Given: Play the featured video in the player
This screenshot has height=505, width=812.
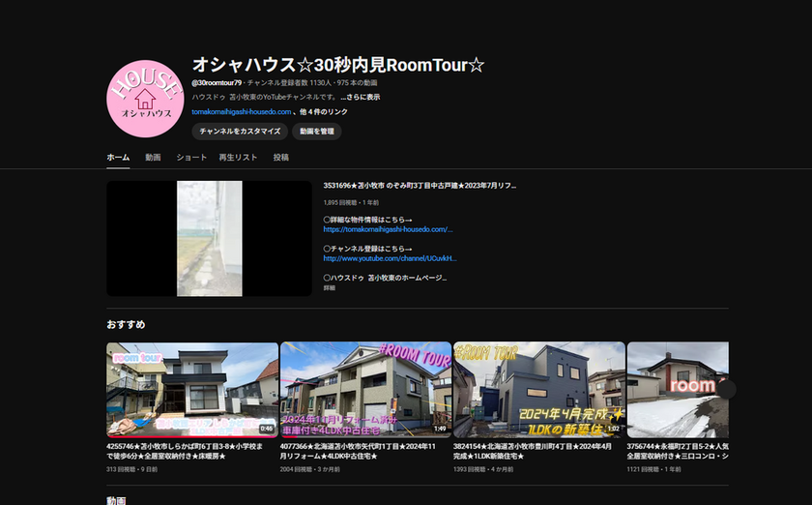Looking at the screenshot, I should 209,238.
